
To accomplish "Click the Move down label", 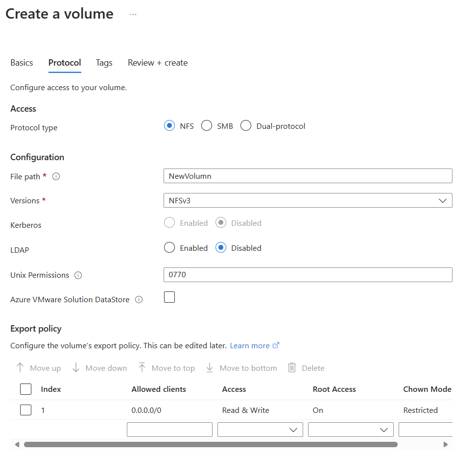I will click(106, 368).
